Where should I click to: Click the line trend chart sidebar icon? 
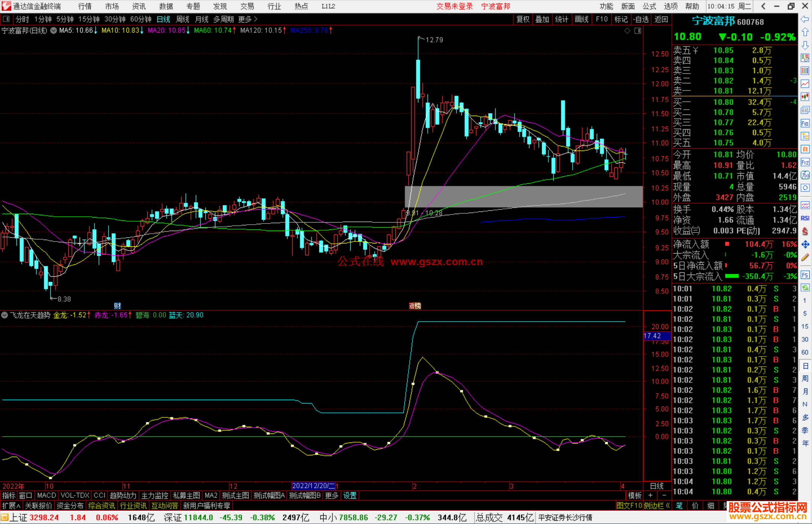tap(805, 84)
